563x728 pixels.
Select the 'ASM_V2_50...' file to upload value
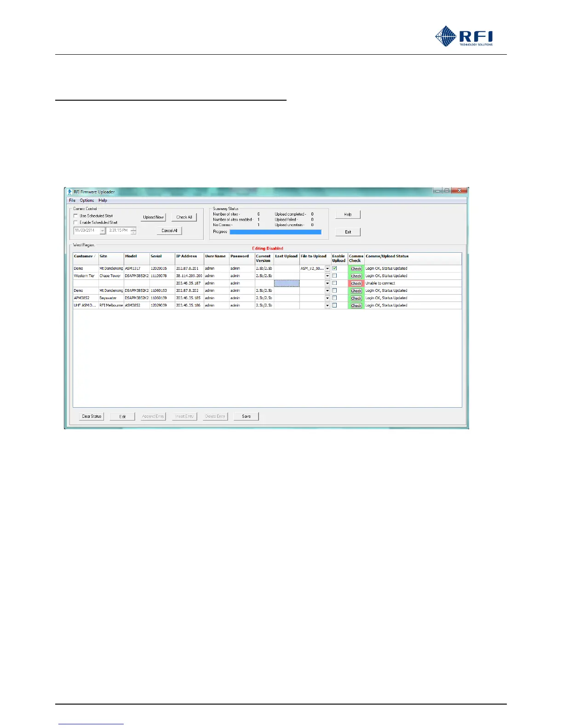click(x=312, y=268)
